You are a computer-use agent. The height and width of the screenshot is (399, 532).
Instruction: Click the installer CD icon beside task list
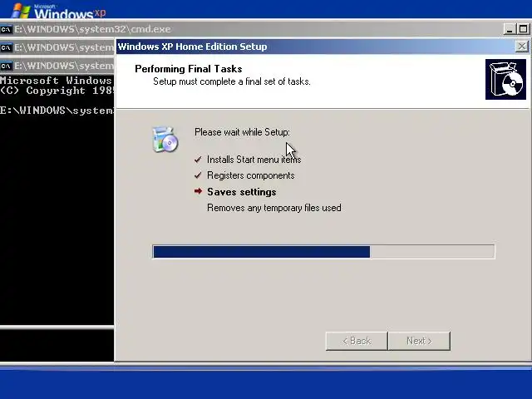pyautogui.click(x=165, y=139)
